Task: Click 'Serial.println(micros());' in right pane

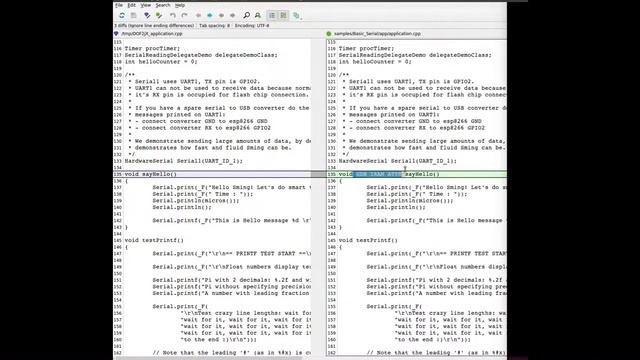Action: pos(410,201)
